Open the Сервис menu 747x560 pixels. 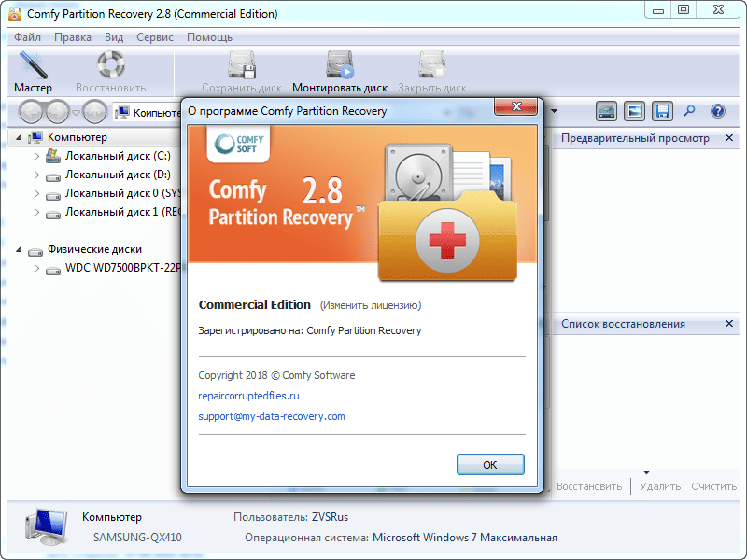tap(155, 37)
